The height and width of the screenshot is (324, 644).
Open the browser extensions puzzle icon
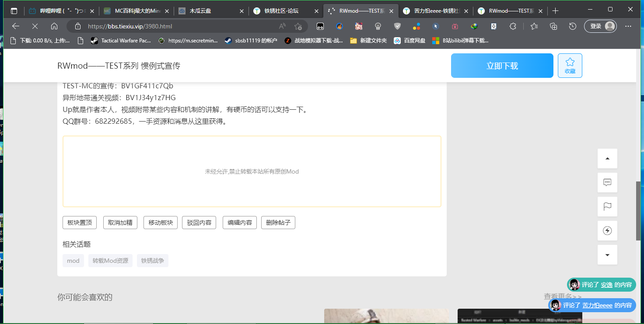513,26
